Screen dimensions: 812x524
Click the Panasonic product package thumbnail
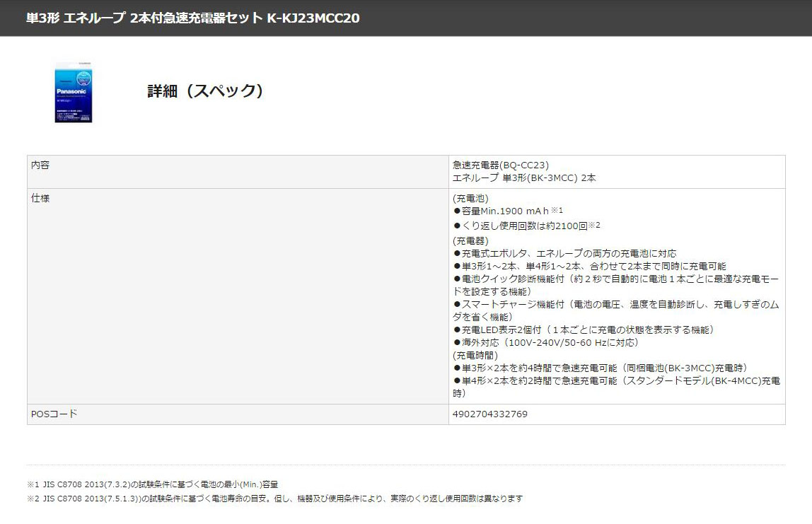pyautogui.click(x=74, y=93)
